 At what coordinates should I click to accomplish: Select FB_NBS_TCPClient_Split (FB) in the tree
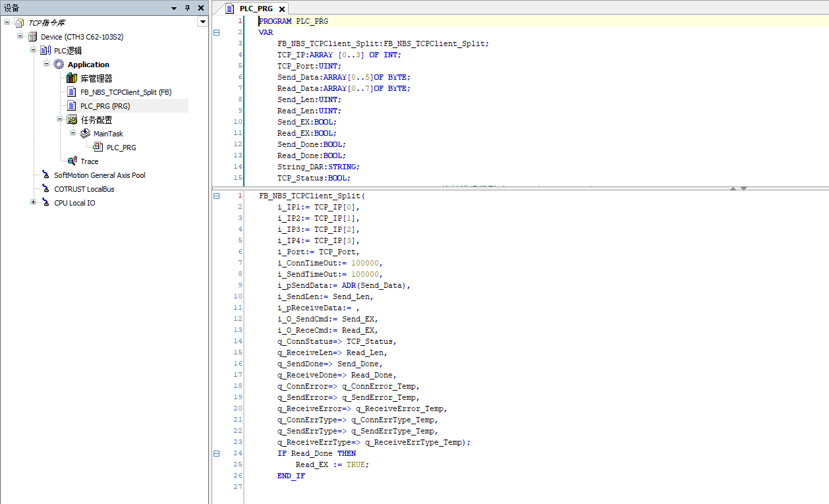[126, 92]
